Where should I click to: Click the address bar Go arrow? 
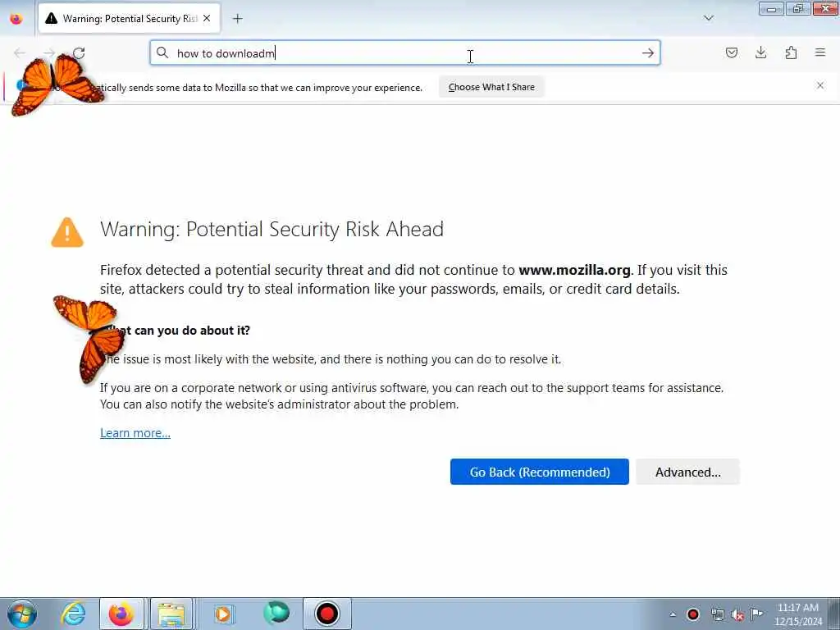pyautogui.click(x=648, y=53)
